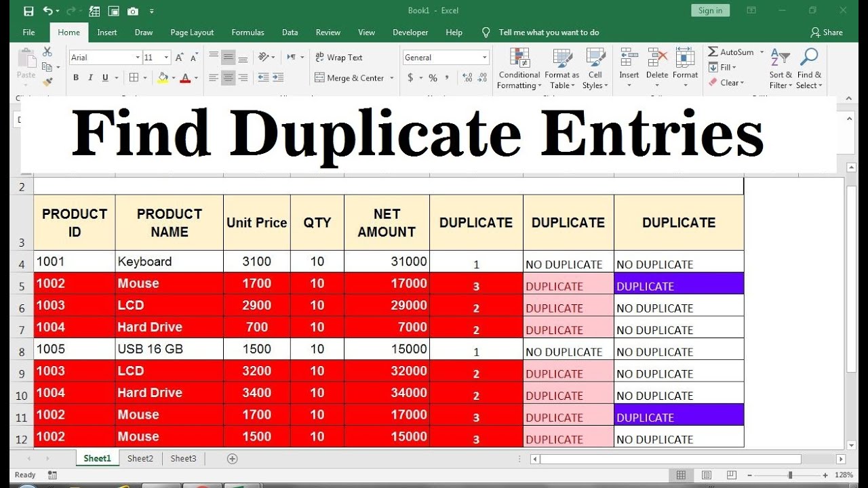Expand the Merge & Center dropdown arrow
This screenshot has width=868, height=488.
pos(392,78)
